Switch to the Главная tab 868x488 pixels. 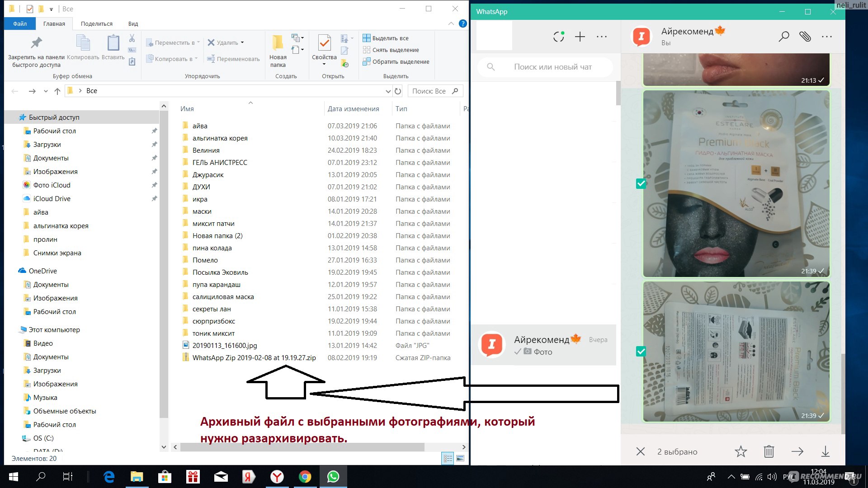click(54, 23)
